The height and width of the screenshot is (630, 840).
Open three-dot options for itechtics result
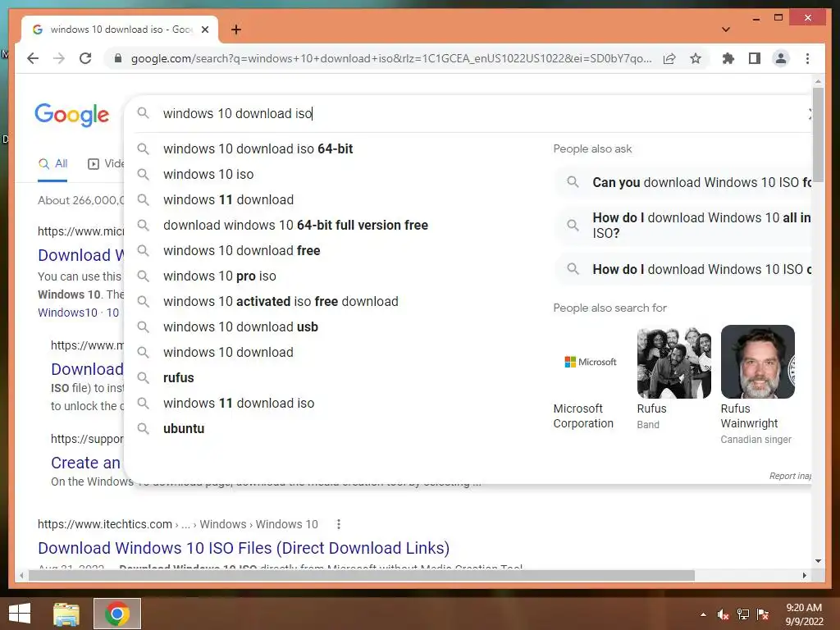[x=338, y=524]
